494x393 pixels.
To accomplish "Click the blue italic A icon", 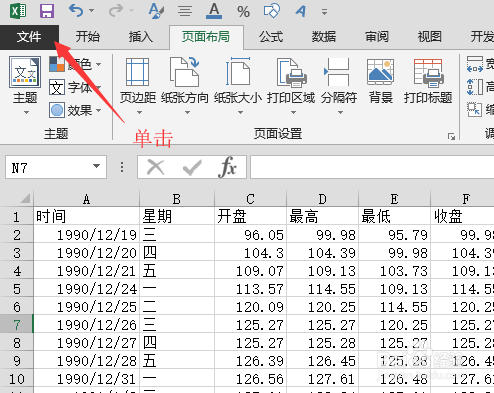I will click(301, 11).
